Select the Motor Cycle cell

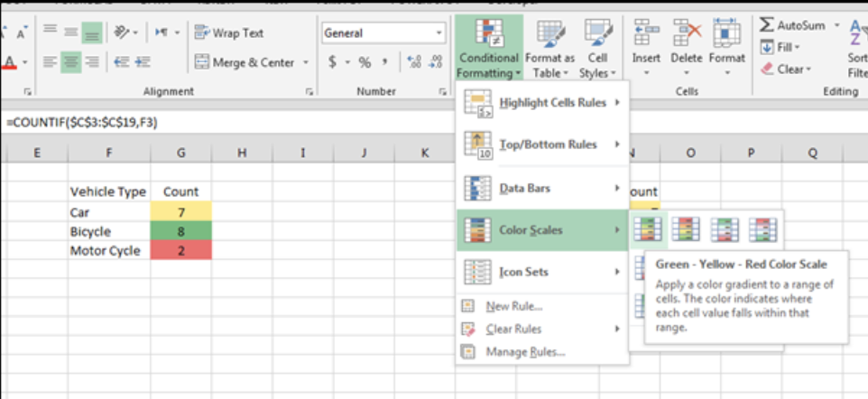pyautogui.click(x=109, y=250)
